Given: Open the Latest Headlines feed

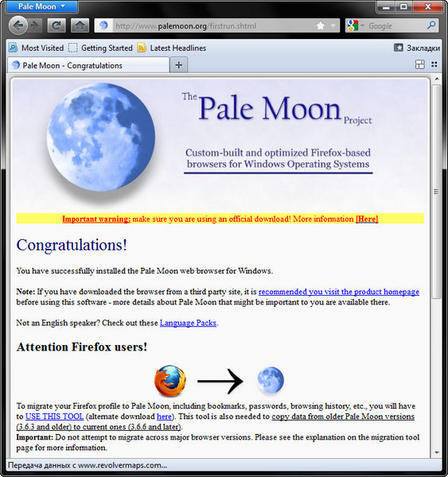Looking at the screenshot, I should [172, 48].
